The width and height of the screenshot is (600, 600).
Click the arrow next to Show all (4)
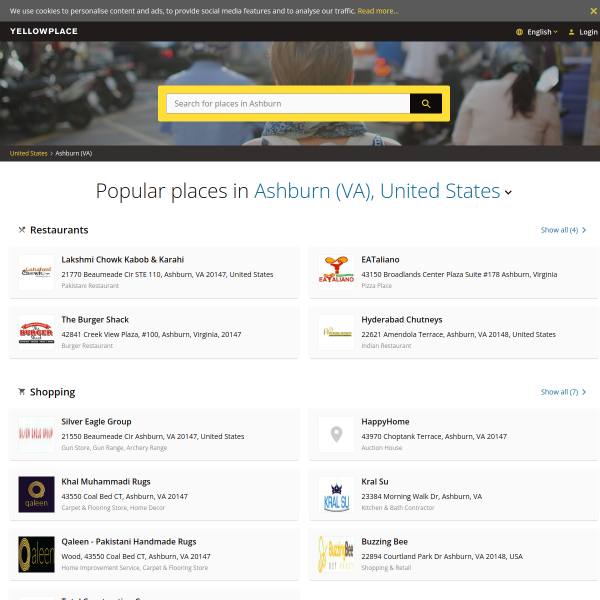[584, 230]
